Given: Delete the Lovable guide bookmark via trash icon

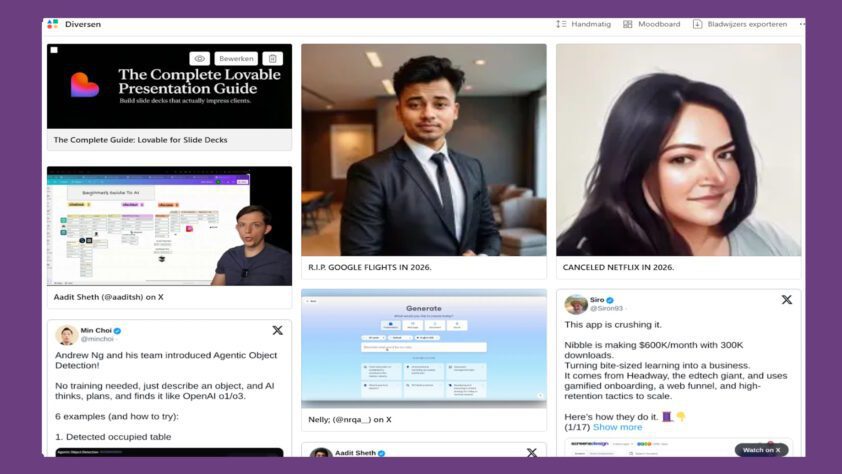Looking at the screenshot, I should click(x=273, y=59).
